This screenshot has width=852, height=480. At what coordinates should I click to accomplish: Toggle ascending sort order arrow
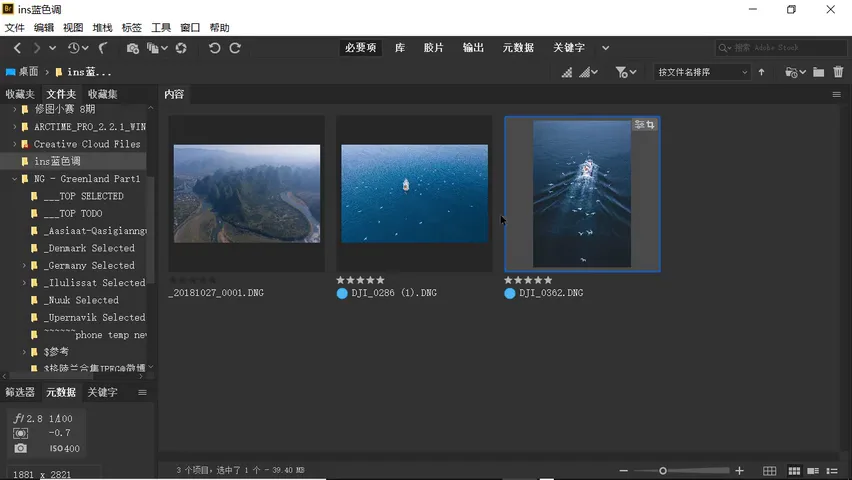tap(761, 72)
